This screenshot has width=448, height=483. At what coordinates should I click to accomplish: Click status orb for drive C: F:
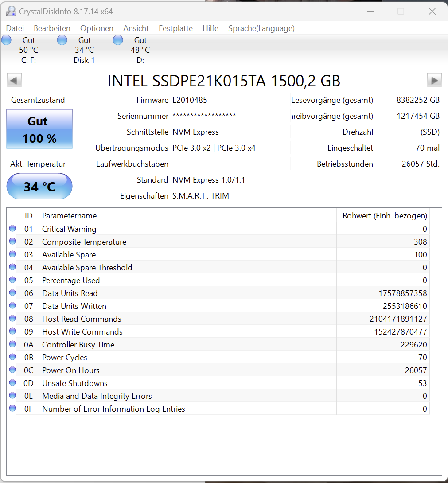click(6, 40)
